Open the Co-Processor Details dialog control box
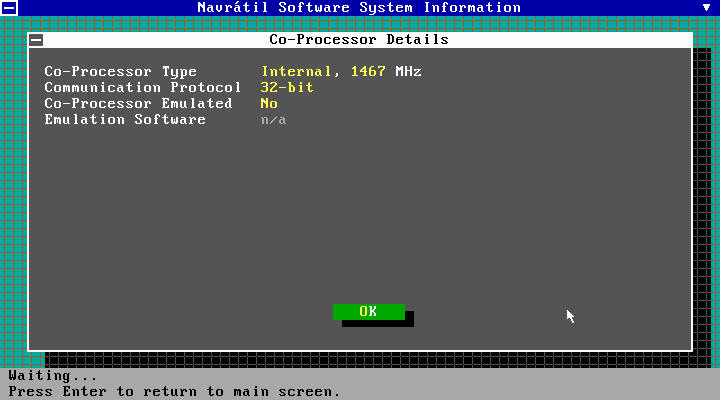 coord(36,40)
